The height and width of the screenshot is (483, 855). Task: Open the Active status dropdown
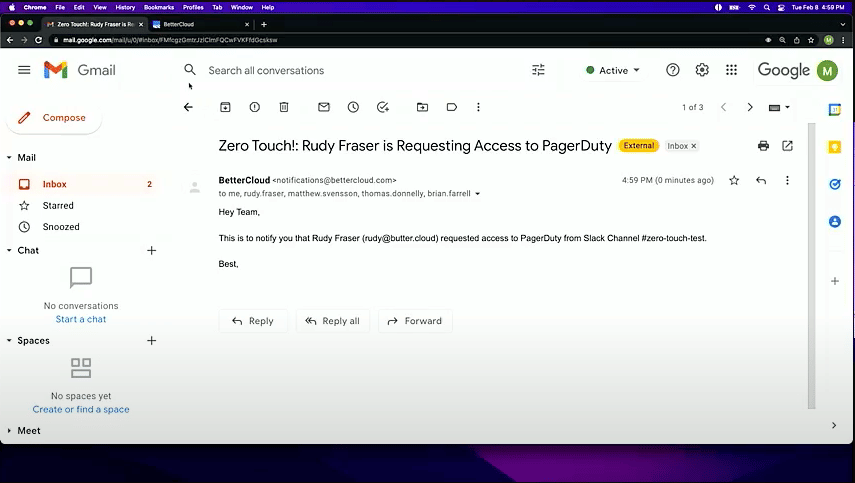[x=612, y=70]
